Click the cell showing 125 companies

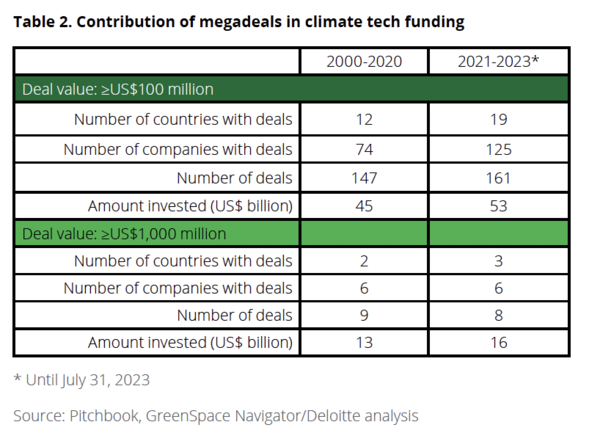(x=495, y=149)
